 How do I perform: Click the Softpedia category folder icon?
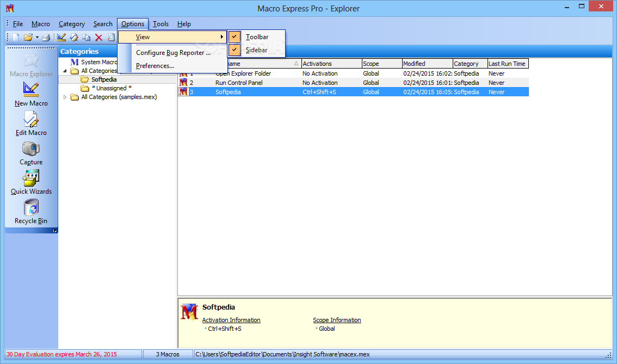point(84,79)
